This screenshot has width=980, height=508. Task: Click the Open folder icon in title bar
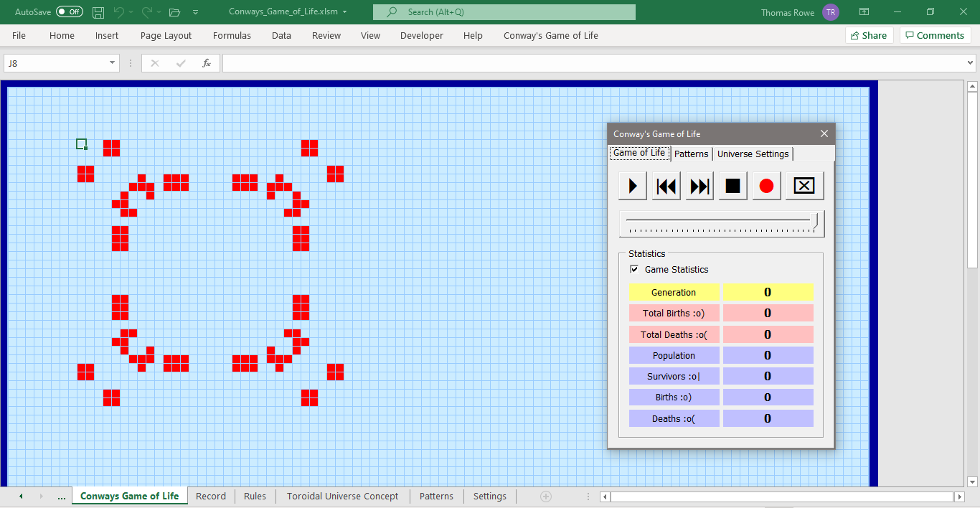click(x=174, y=12)
